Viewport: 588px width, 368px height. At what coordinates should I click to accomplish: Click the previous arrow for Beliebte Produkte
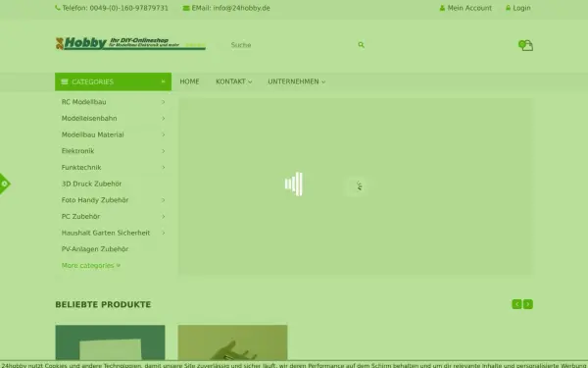coord(516,304)
